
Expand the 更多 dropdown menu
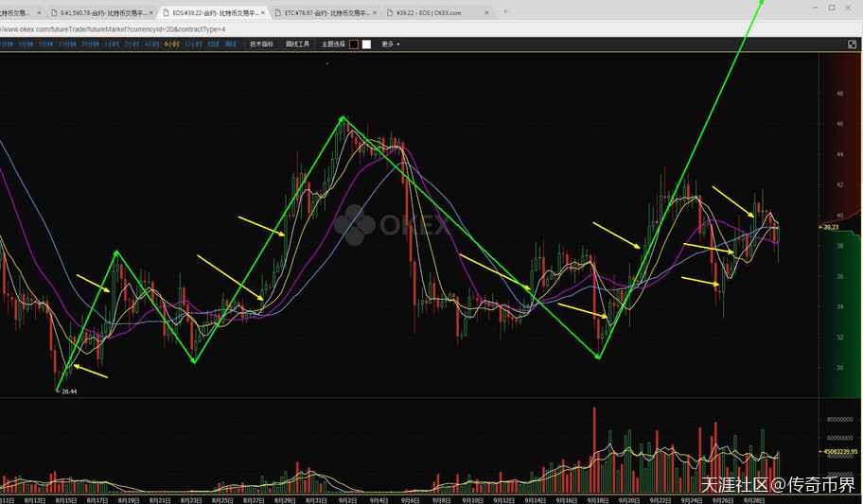tap(390, 44)
